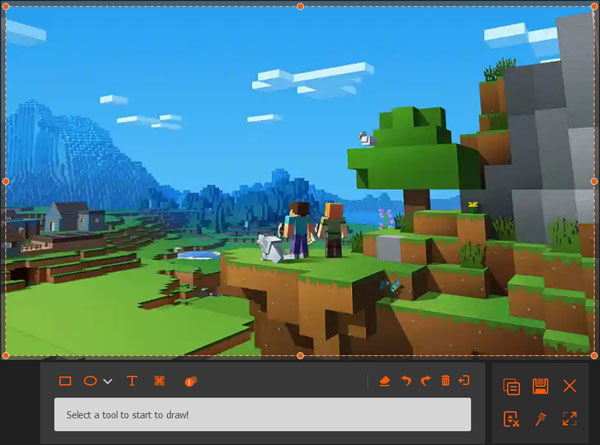Click the bottom-right corner selection handle
This screenshot has height=445, width=600.
tap(594, 356)
